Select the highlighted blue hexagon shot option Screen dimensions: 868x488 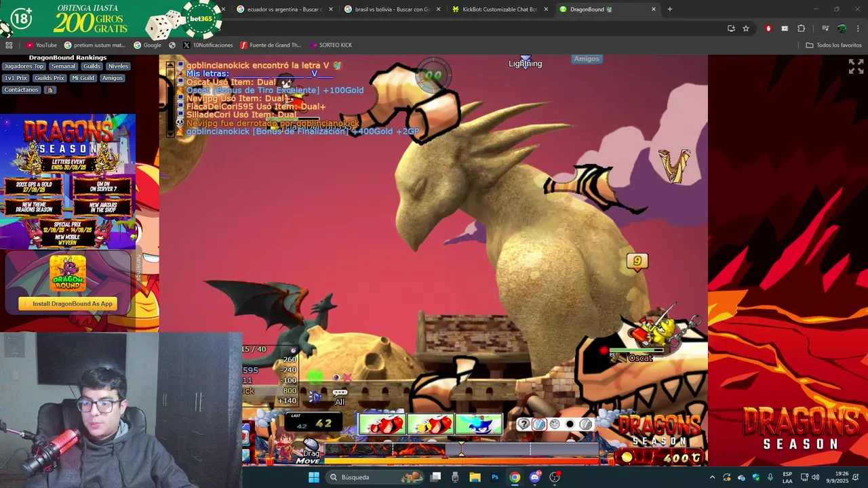[x=539, y=424]
